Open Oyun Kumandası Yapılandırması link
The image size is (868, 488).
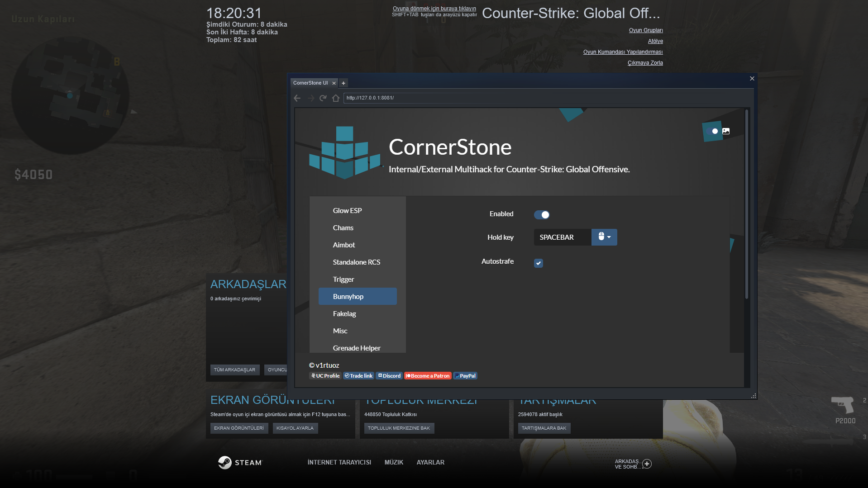[x=623, y=52]
